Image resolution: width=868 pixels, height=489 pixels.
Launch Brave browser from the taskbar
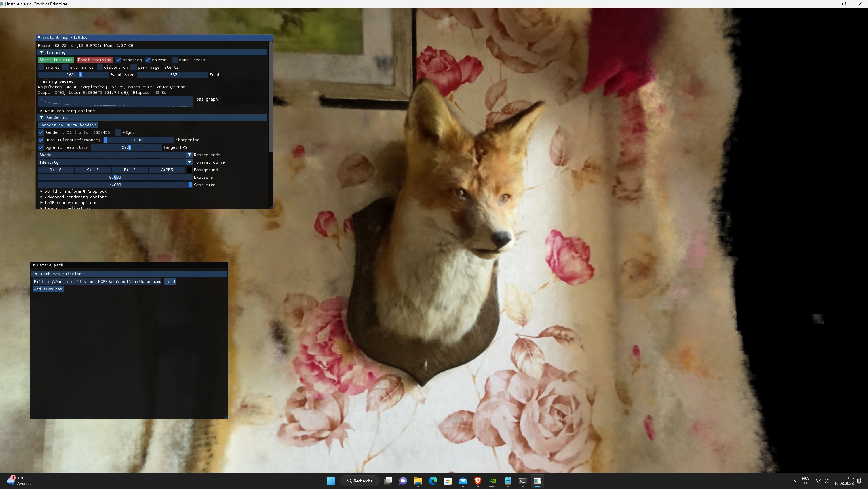(x=477, y=481)
